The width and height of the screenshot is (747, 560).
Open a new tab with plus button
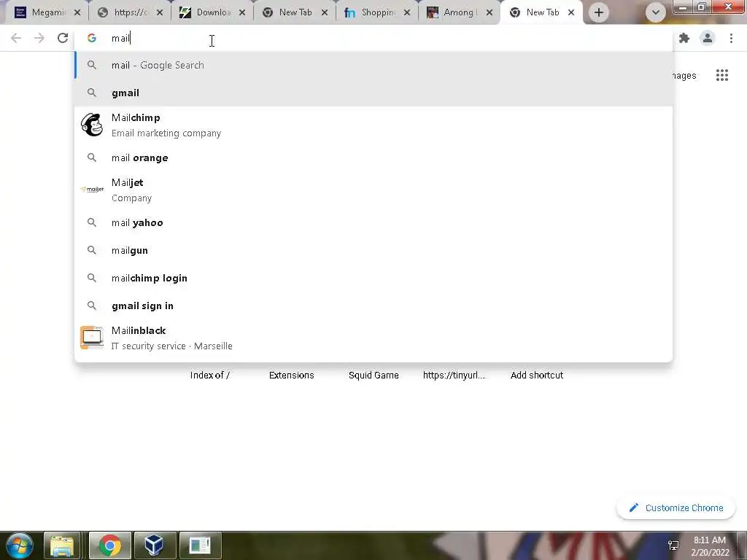(599, 12)
